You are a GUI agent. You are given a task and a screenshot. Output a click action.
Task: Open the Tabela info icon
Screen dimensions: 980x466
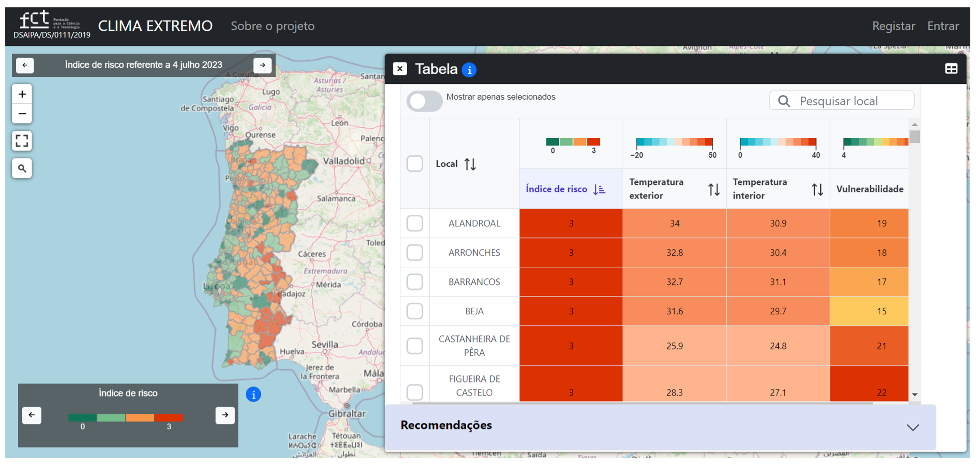pyautogui.click(x=469, y=70)
